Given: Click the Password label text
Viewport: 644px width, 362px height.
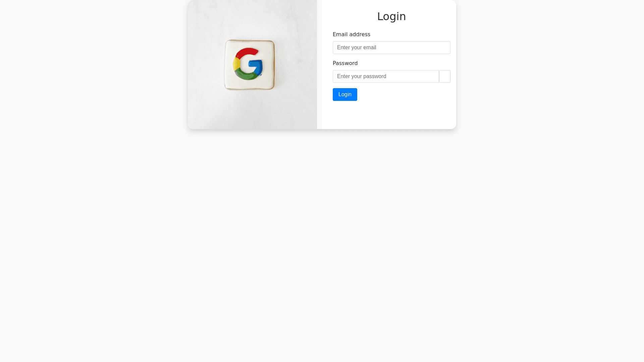Looking at the screenshot, I should point(345,63).
